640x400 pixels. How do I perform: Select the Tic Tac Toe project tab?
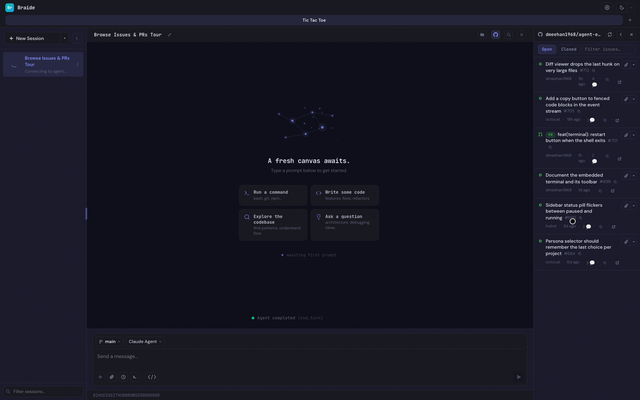(314, 20)
